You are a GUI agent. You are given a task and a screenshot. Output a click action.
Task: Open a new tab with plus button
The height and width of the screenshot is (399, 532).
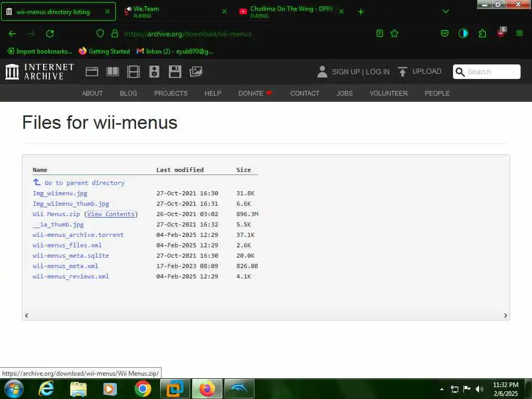(x=361, y=12)
